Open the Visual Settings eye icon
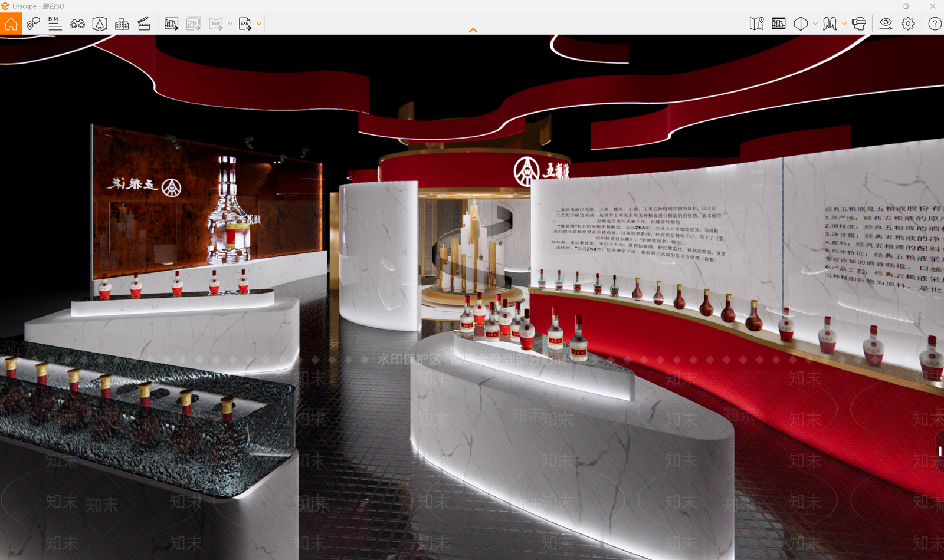Screen dimensions: 944x560 coord(886,24)
